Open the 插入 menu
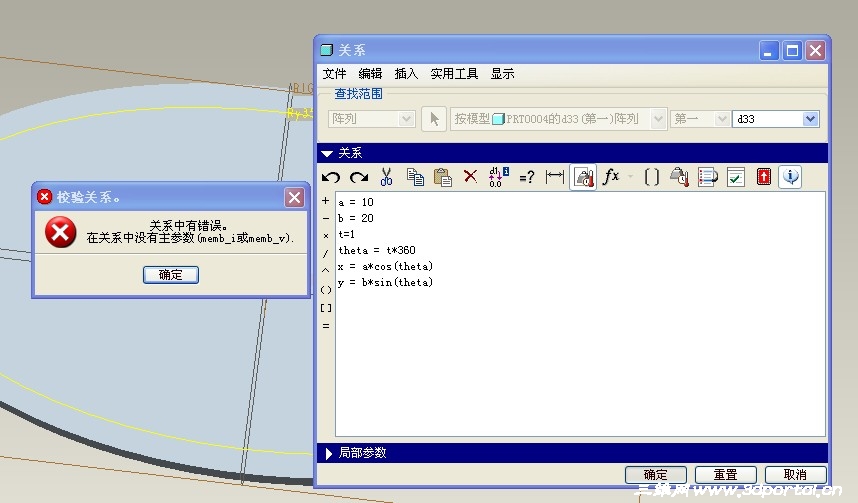This screenshot has width=858, height=503. [406, 74]
